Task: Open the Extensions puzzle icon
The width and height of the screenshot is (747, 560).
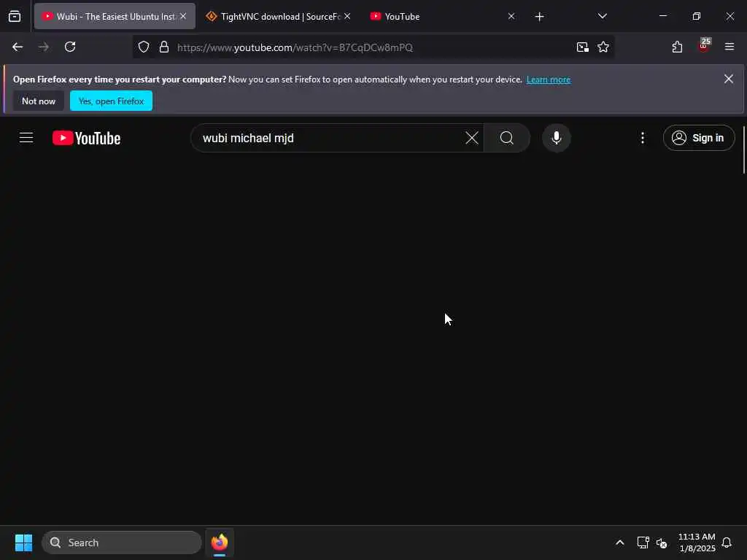Action: [677, 47]
